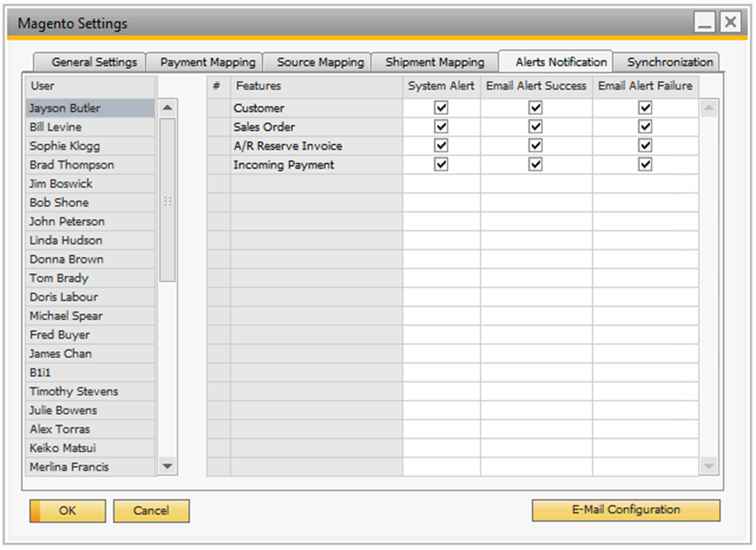Open the Payment Mapping tab
The height and width of the screenshot is (550, 756).
pyautogui.click(x=207, y=62)
